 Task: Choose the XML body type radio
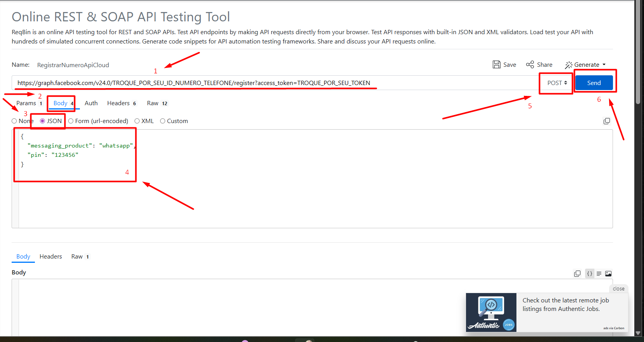pos(137,121)
